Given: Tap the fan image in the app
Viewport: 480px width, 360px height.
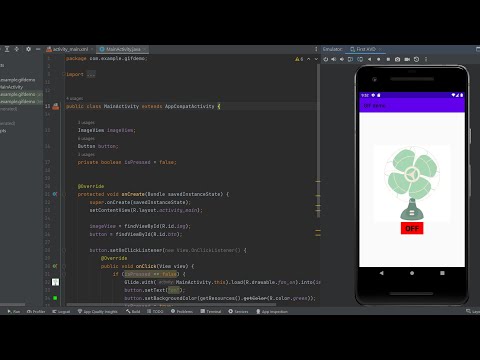Looking at the screenshot, I should click(x=412, y=183).
